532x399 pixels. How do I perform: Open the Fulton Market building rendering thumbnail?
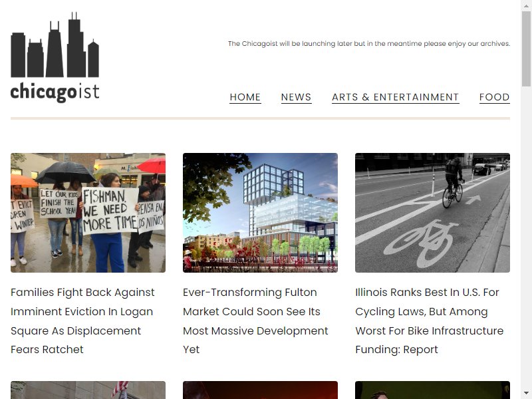[x=260, y=213]
